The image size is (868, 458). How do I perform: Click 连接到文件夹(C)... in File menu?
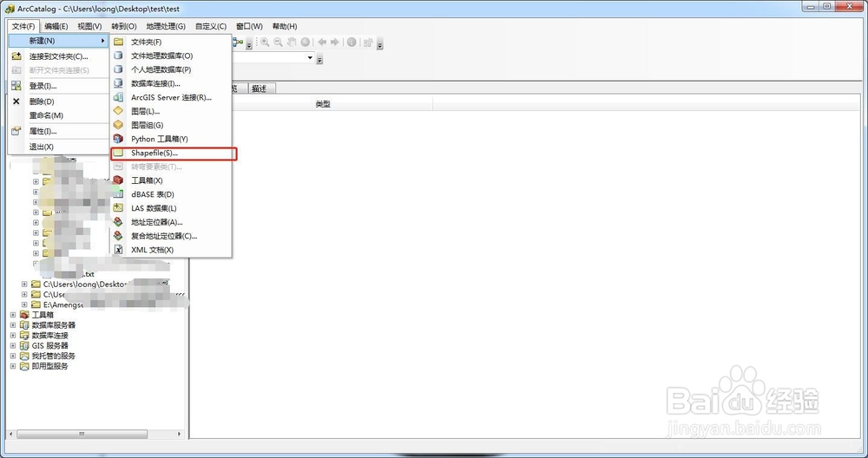(59, 56)
